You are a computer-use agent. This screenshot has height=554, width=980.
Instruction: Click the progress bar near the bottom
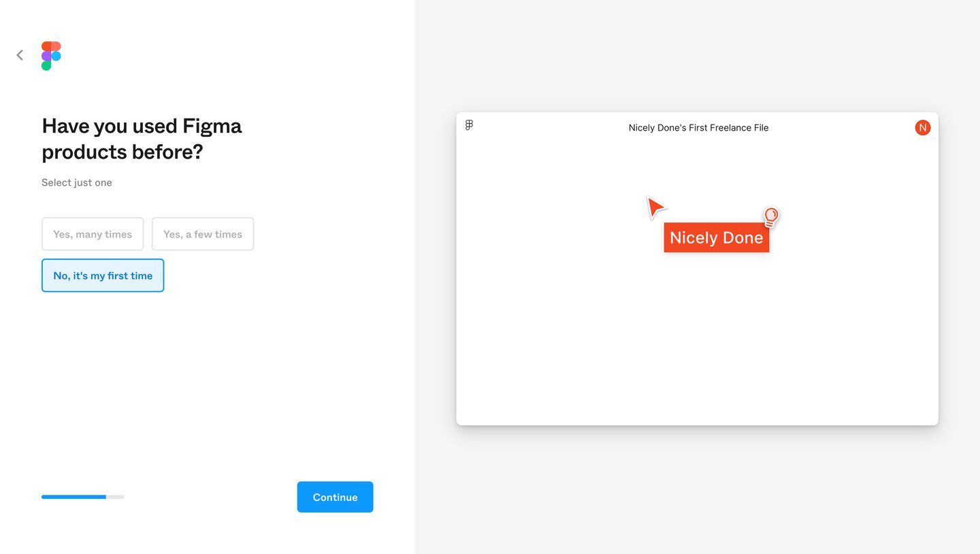point(83,497)
